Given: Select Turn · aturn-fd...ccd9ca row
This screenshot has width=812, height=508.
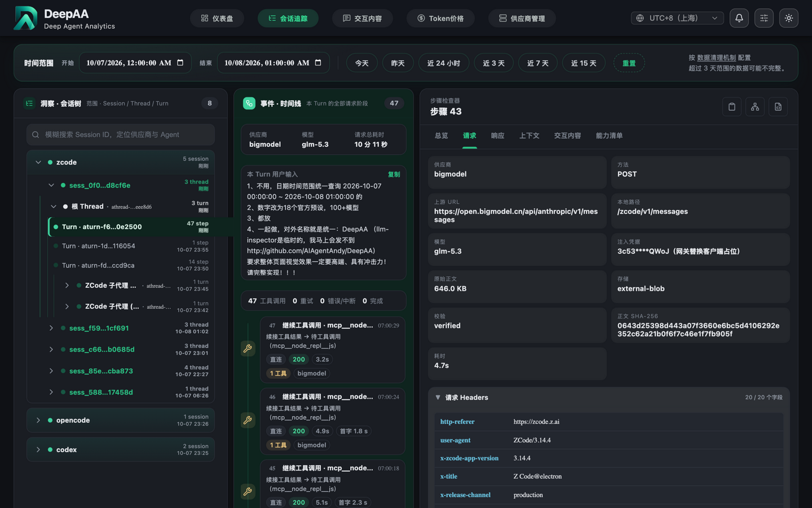Looking at the screenshot, I should point(130,265).
